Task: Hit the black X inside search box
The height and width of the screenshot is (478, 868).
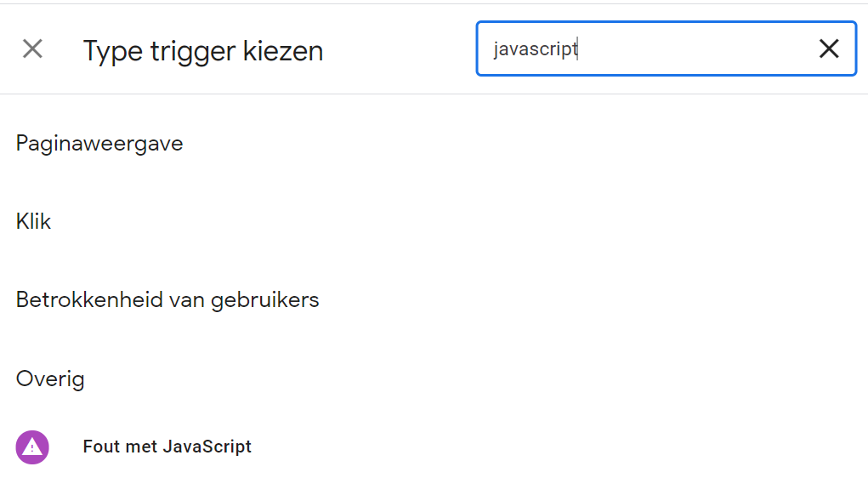Action: [x=828, y=49]
